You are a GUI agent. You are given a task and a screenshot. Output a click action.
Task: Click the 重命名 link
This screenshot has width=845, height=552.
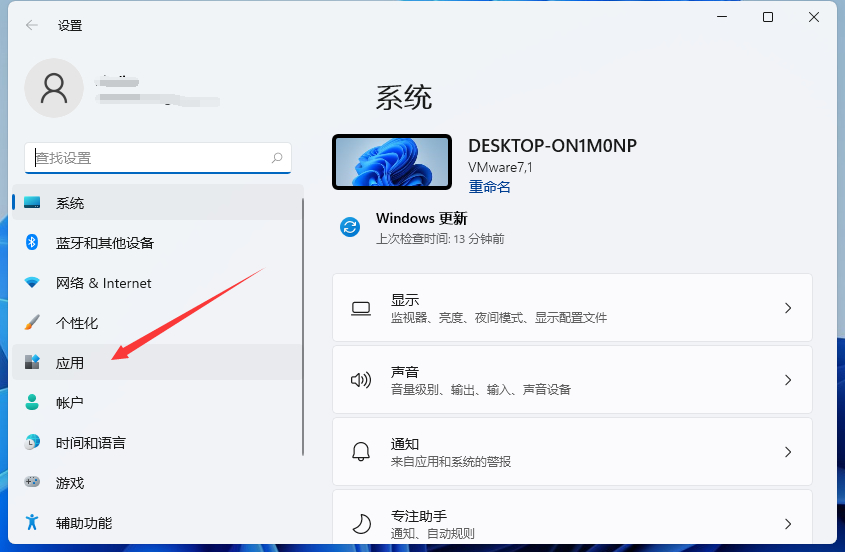pyautogui.click(x=489, y=187)
